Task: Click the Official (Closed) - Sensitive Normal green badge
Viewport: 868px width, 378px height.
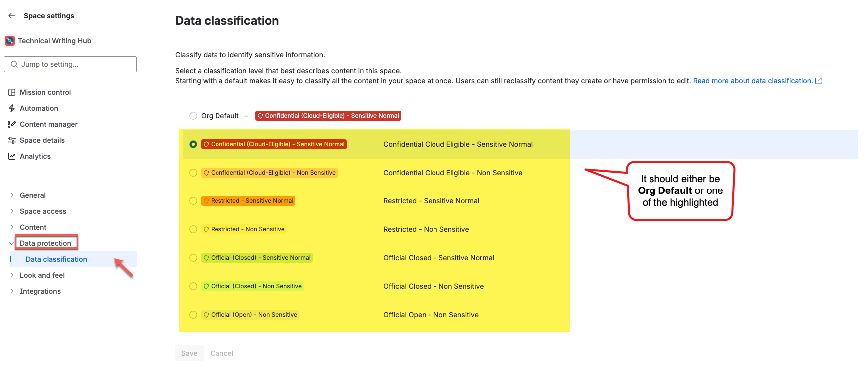Action: [257, 258]
